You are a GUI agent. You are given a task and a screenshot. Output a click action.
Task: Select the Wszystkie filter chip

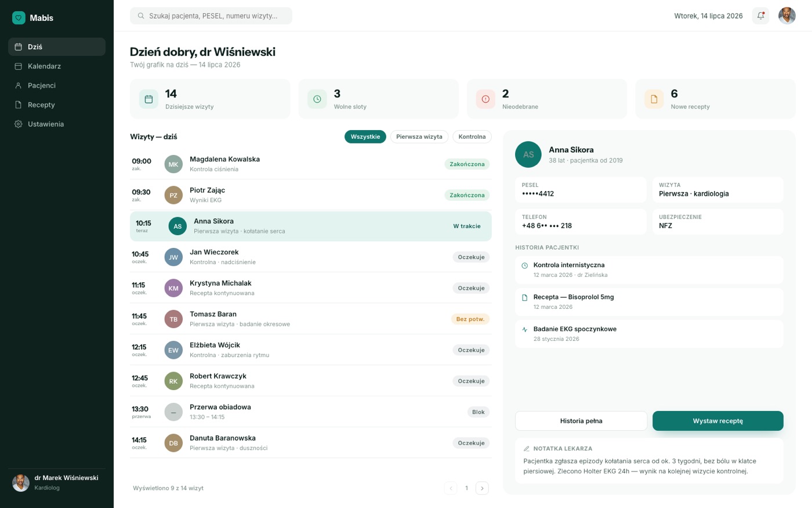click(365, 137)
